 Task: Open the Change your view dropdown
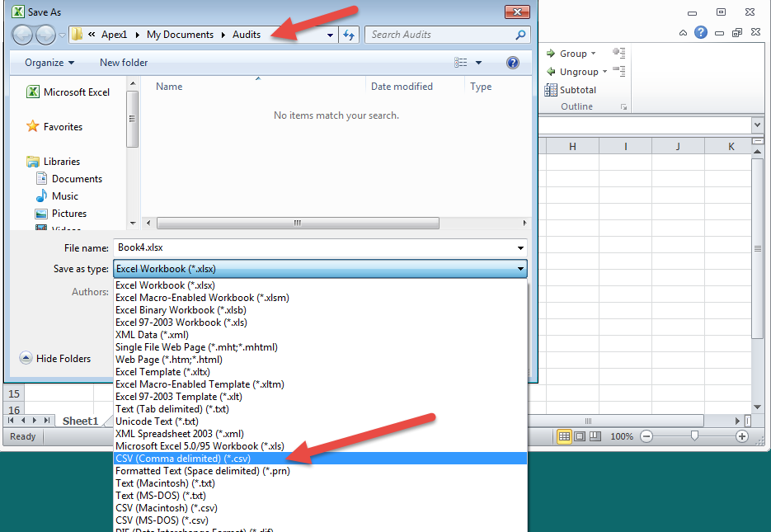click(x=479, y=63)
